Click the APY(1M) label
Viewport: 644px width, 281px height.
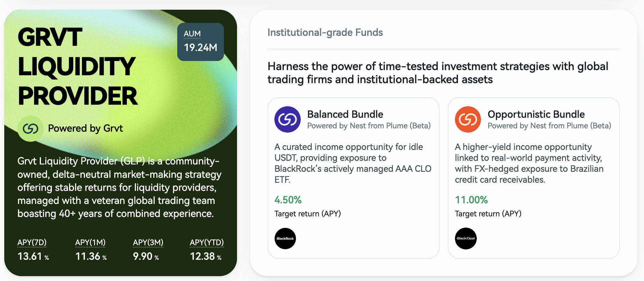(90, 242)
